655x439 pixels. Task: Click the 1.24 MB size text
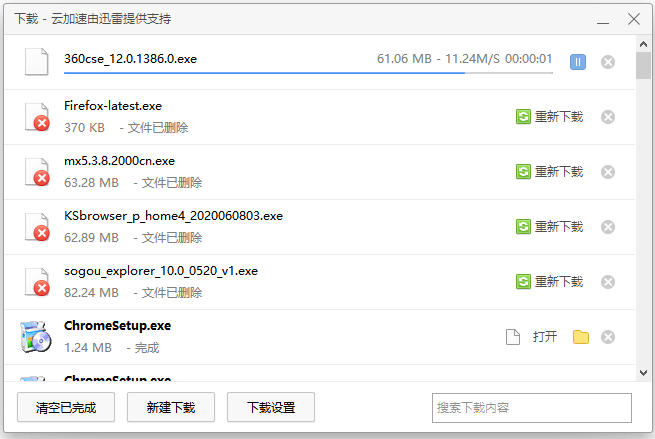pyautogui.click(x=88, y=348)
